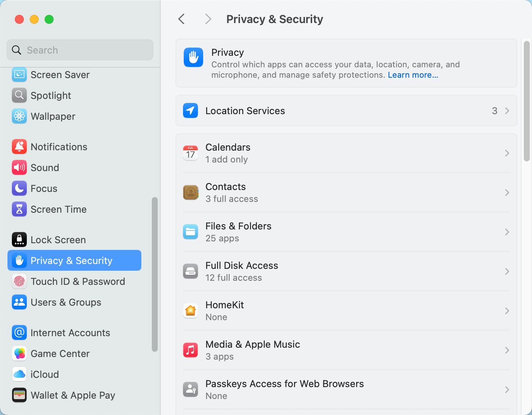Select the Wallpaper settings icon

(x=19, y=116)
